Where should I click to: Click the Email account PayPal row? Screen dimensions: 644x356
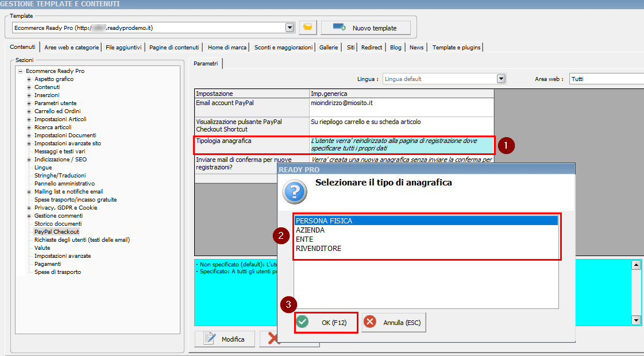point(344,107)
